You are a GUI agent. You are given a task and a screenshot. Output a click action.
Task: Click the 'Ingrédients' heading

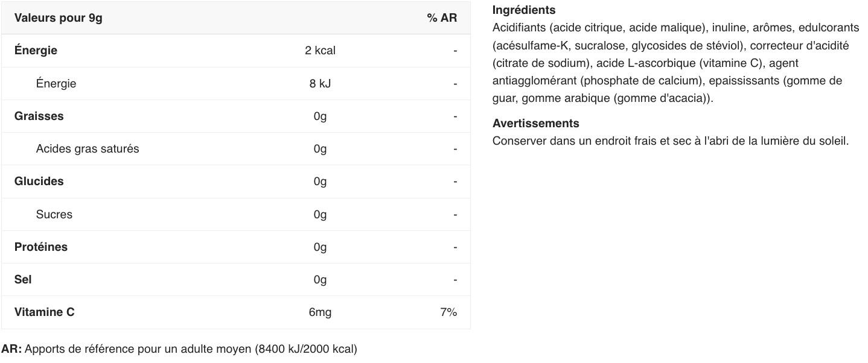coord(524,10)
